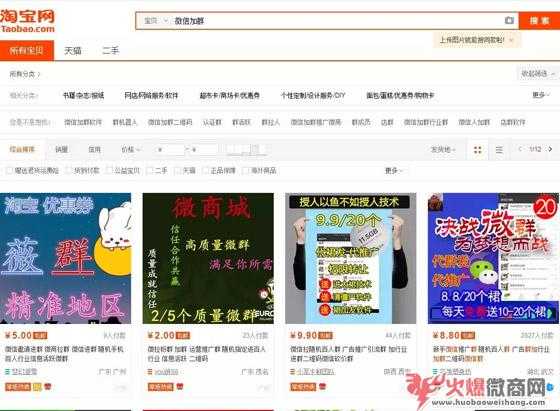Sort by 综合排序
Screen dimensions: 560x411
tap(22, 149)
